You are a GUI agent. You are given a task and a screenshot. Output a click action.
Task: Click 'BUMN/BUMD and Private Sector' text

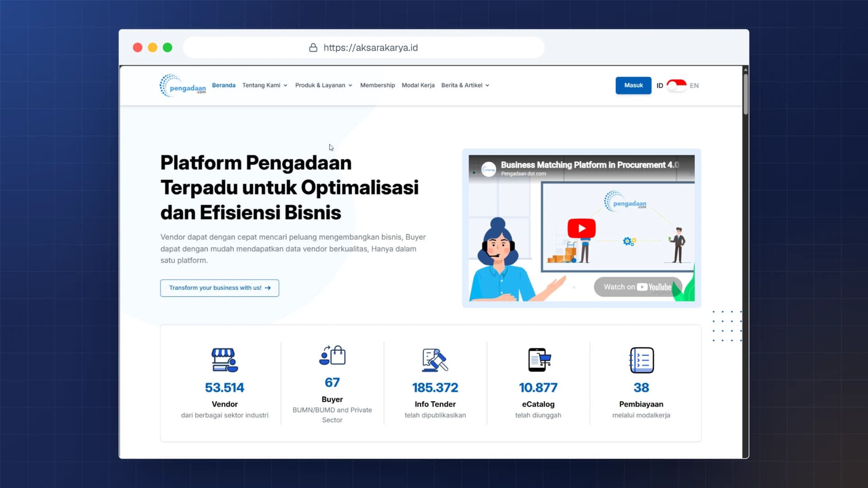332,415
